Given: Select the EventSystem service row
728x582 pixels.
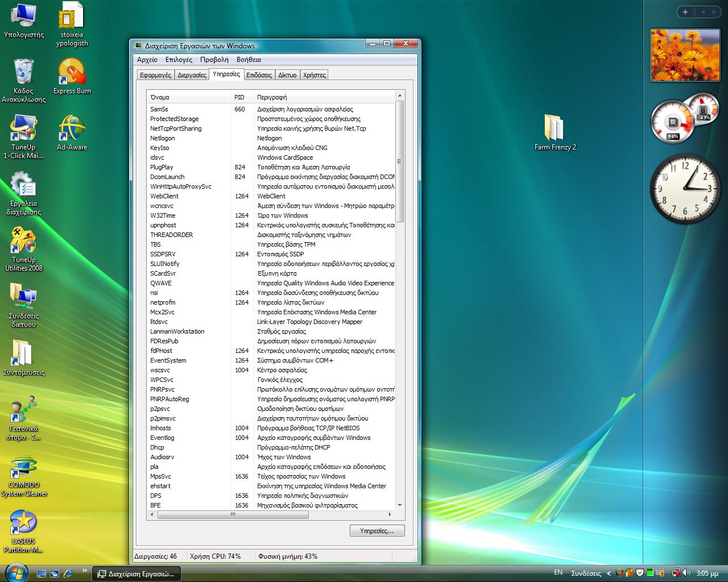Looking at the screenshot, I should coord(271,360).
